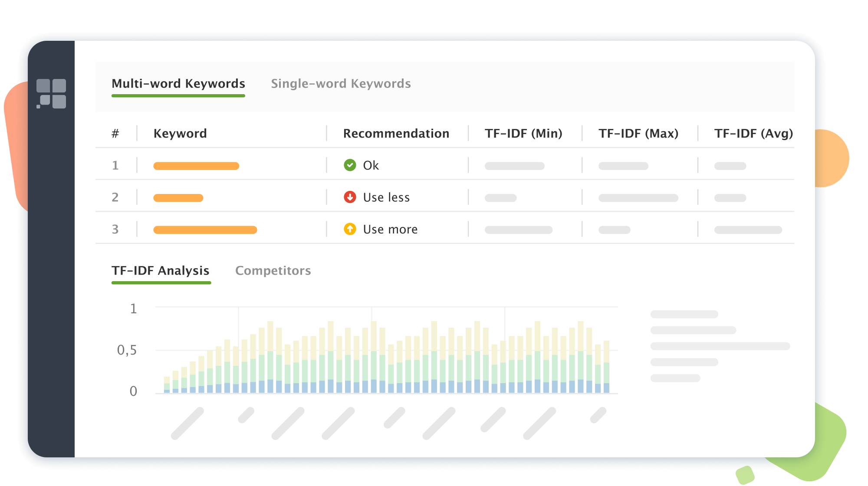
Task: Switch to the Single-word Keywords tab
Action: pyautogui.click(x=341, y=83)
